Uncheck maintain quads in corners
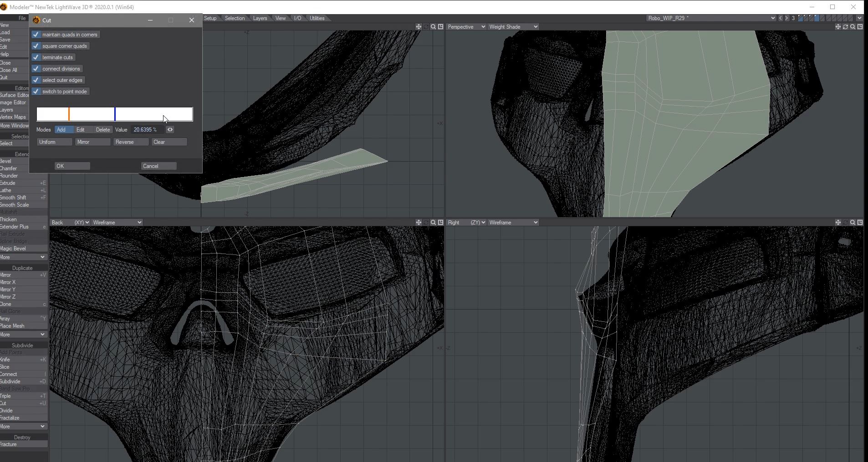The height and width of the screenshot is (462, 868). [36, 35]
